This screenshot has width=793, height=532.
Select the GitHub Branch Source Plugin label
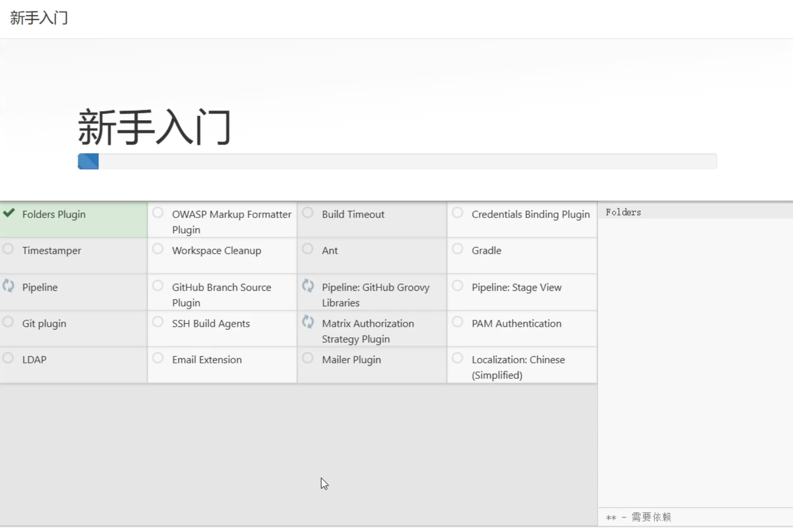(x=221, y=295)
